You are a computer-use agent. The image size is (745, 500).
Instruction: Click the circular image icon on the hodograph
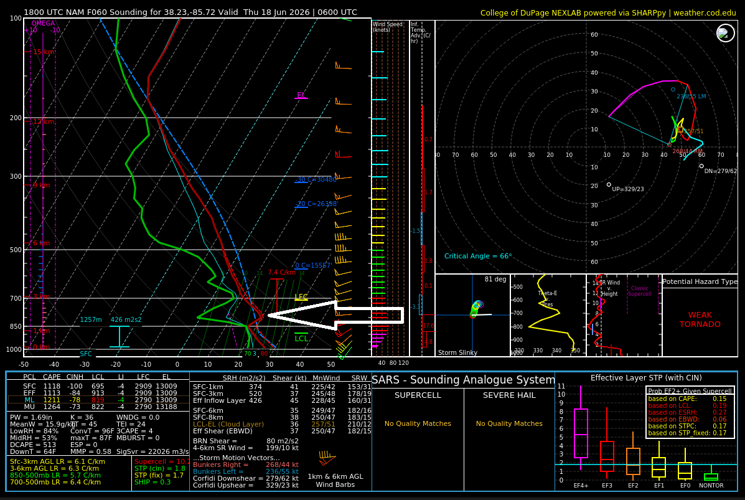[726, 33]
